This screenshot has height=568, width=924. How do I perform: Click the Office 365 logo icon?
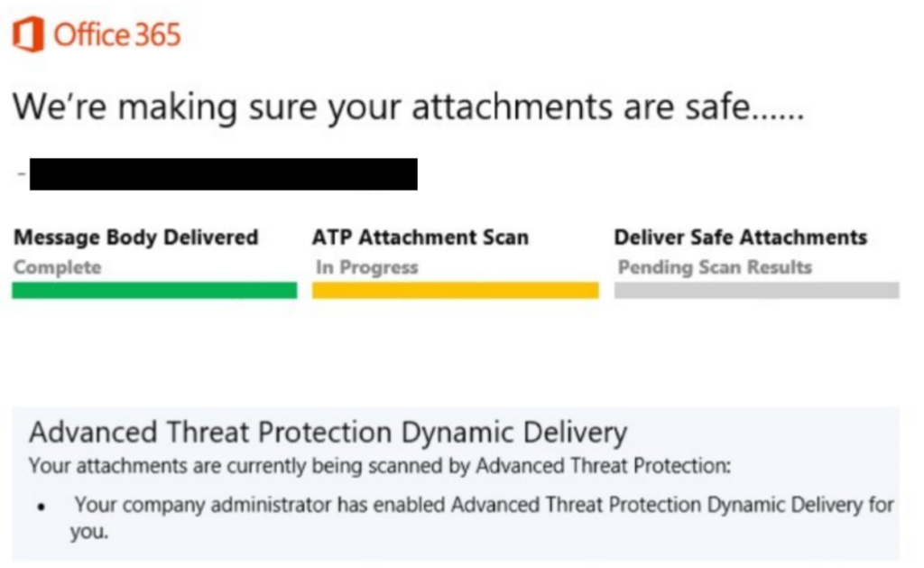28,34
